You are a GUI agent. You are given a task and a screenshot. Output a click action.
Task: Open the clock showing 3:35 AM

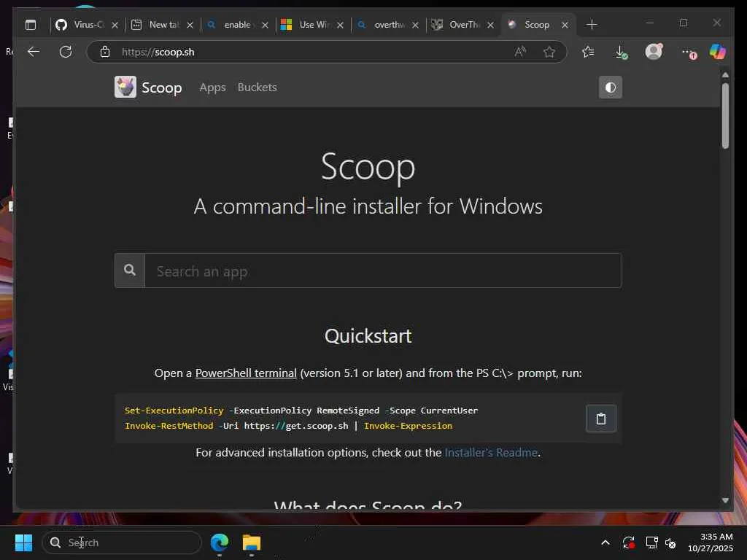pyautogui.click(x=711, y=542)
